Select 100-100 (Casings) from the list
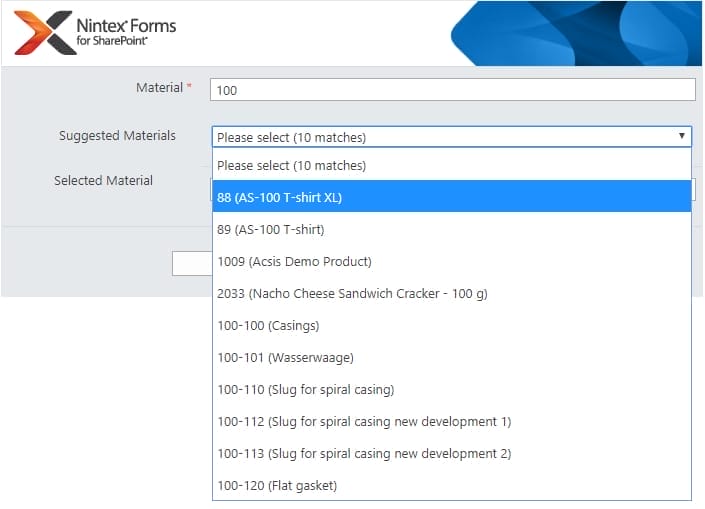The width and height of the screenshot is (705, 509). coord(452,326)
